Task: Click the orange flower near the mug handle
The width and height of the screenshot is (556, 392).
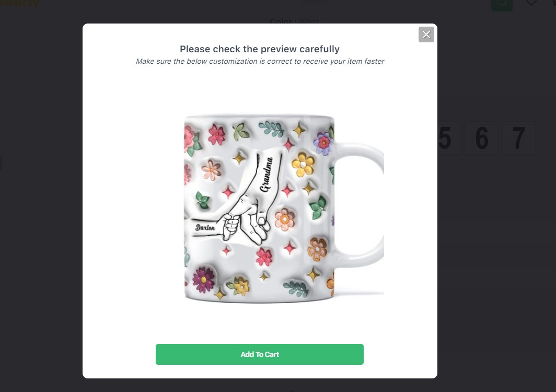Action: coord(317,248)
